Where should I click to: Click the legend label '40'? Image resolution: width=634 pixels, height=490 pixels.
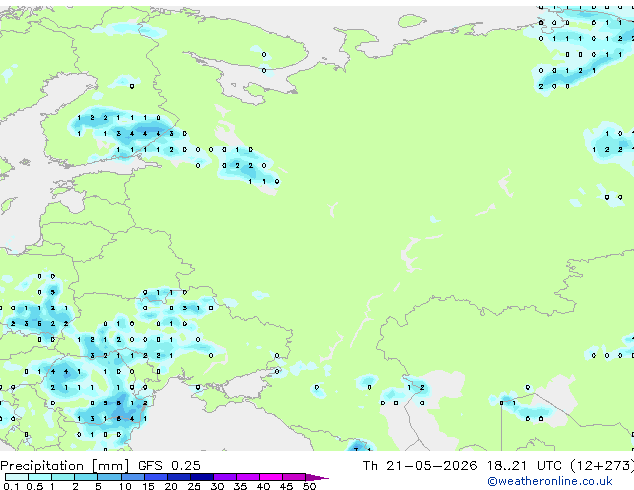[x=263, y=486]
